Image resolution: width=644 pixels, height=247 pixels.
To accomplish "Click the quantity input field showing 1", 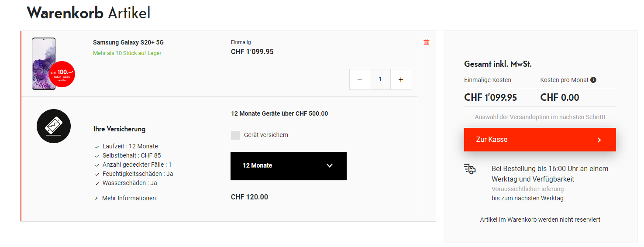I will pos(380,79).
